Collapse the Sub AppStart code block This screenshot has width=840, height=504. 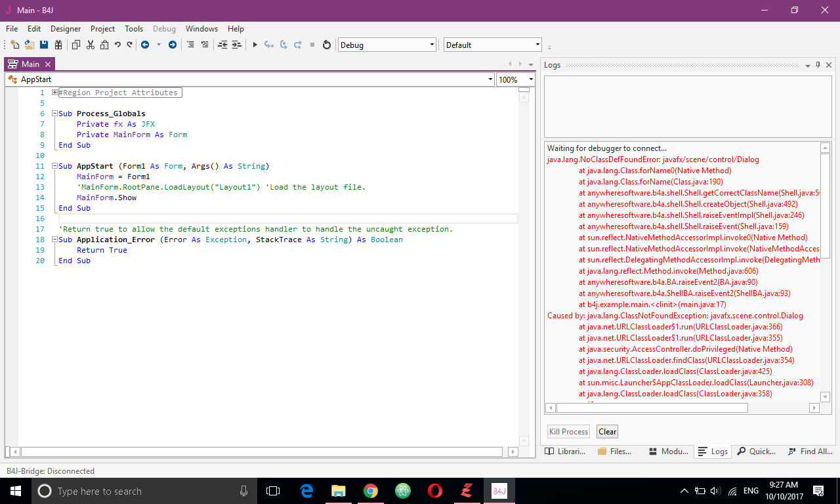pos(54,166)
